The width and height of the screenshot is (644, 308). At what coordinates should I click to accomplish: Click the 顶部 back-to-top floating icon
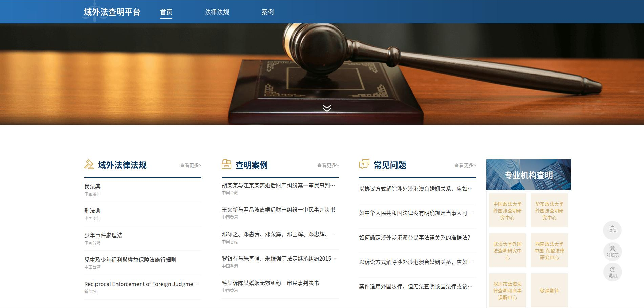click(x=613, y=230)
